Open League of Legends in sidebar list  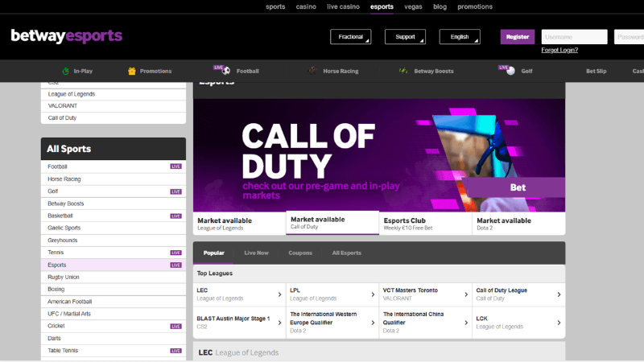point(114,94)
